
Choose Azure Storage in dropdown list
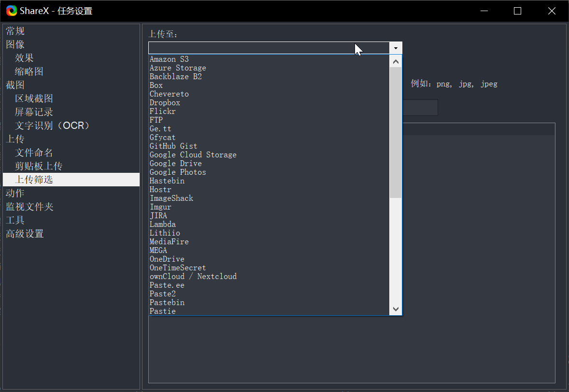click(x=269, y=68)
